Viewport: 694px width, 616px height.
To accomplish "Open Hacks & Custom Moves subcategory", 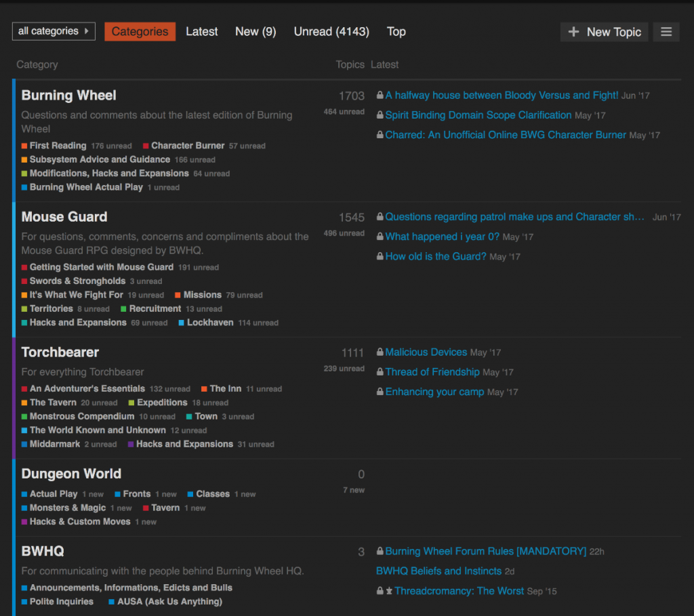I will pos(80,521).
